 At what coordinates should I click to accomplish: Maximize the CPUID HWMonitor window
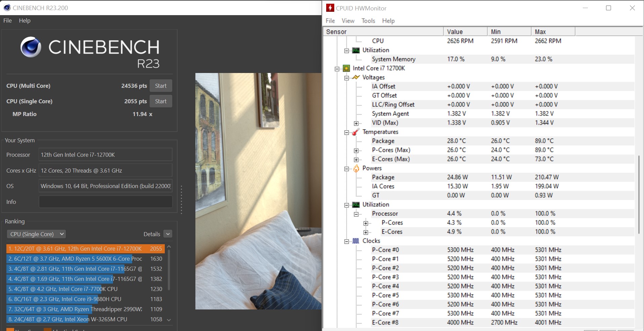click(608, 8)
